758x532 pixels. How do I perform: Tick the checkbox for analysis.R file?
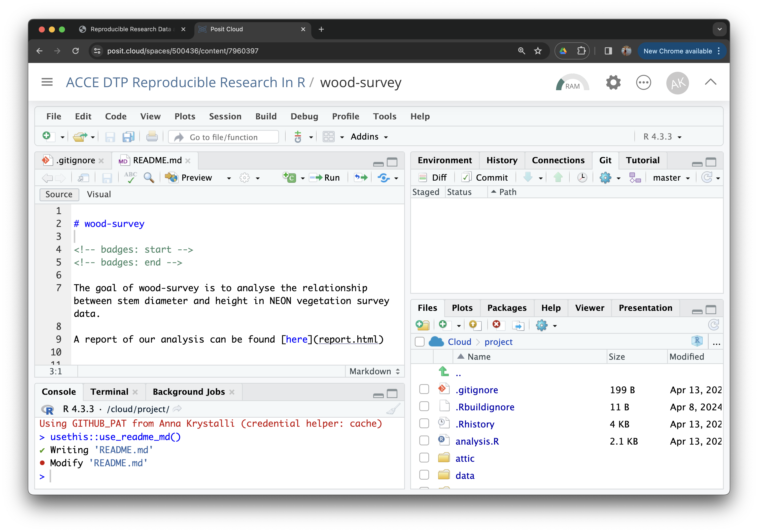pyautogui.click(x=424, y=441)
